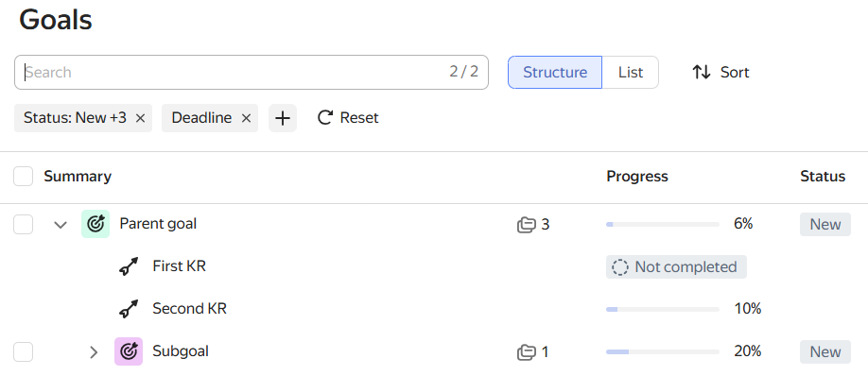Click the Second KR progress bar
This screenshot has height=376, width=868.
pyautogui.click(x=663, y=309)
